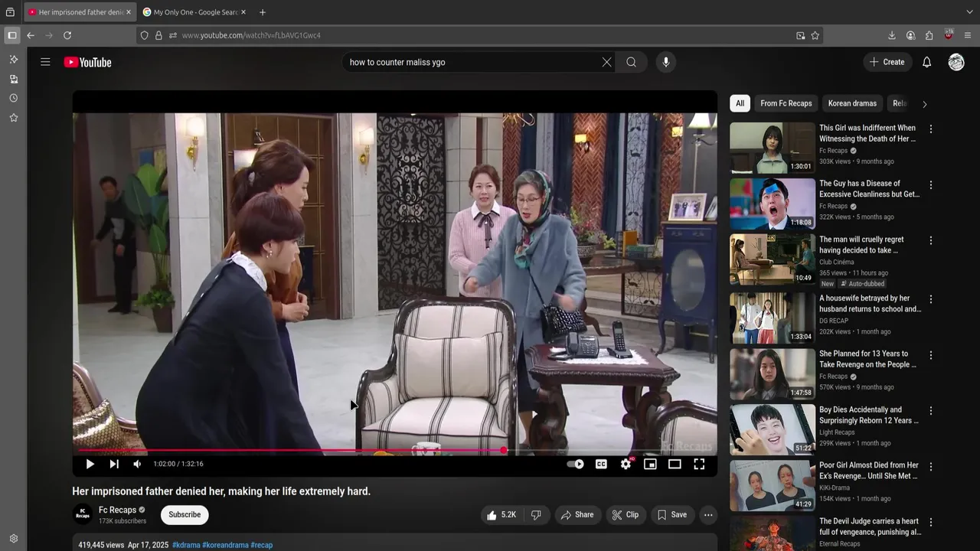Open the Fc Recaps channel name link
Image resolution: width=980 pixels, height=551 pixels.
pos(117,510)
